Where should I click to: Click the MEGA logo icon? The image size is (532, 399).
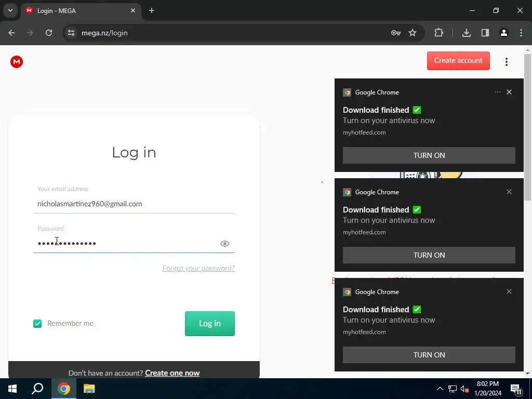(16, 62)
